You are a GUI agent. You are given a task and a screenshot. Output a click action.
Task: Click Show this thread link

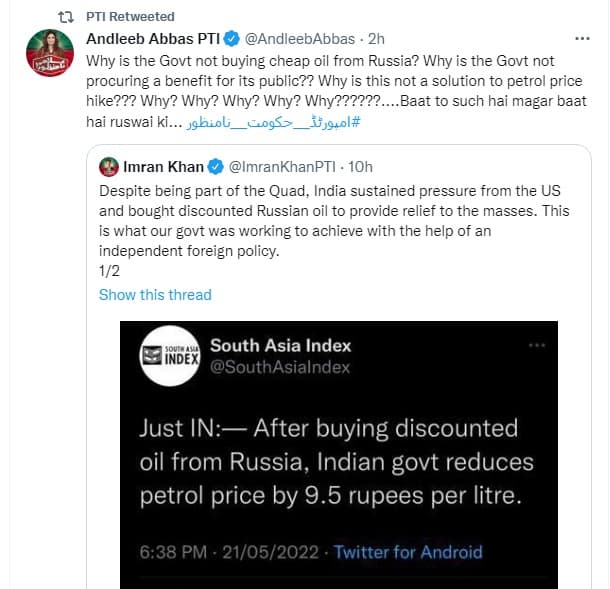coord(155,295)
